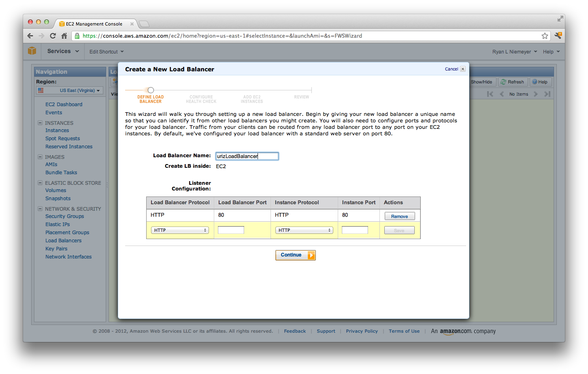Close the dialog with the X icon
The image size is (588, 374).
(x=463, y=69)
